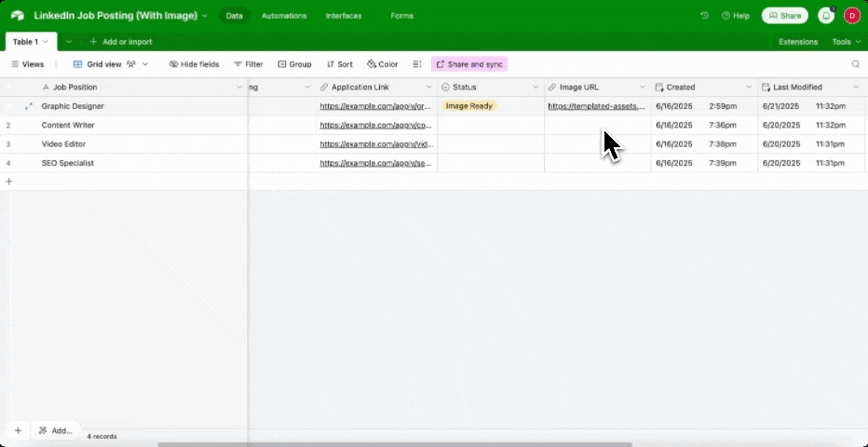This screenshot has width=868, height=447.
Task: Open the Tools dropdown
Action: click(x=847, y=42)
